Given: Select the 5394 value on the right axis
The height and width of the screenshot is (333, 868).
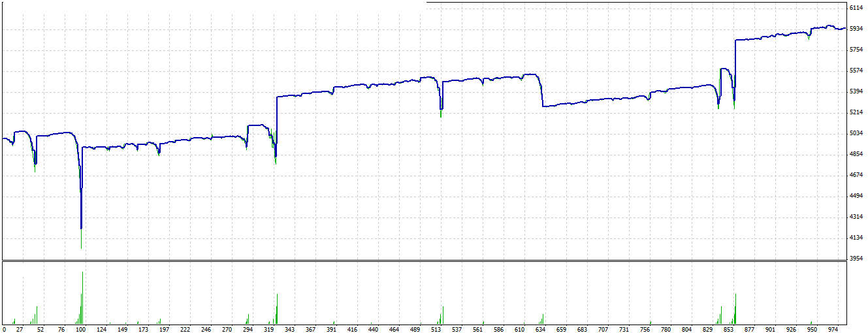Looking at the screenshot, I should click(x=857, y=91).
